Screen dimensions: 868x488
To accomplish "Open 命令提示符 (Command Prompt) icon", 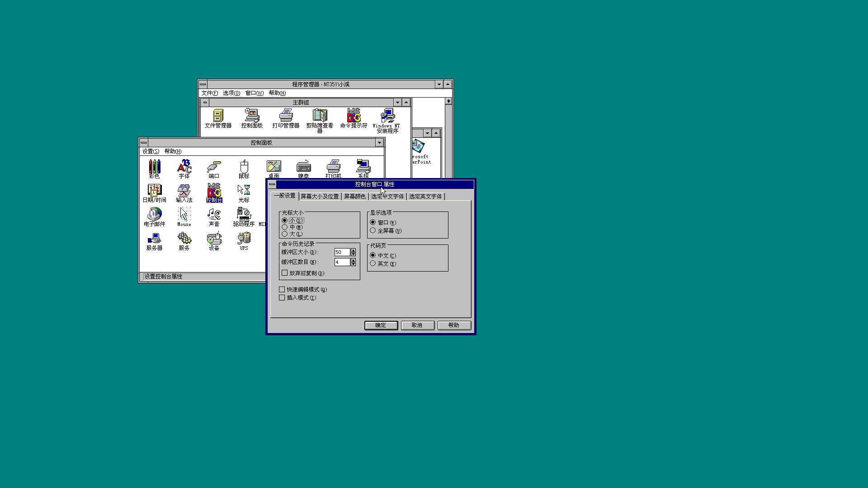I will [x=354, y=116].
